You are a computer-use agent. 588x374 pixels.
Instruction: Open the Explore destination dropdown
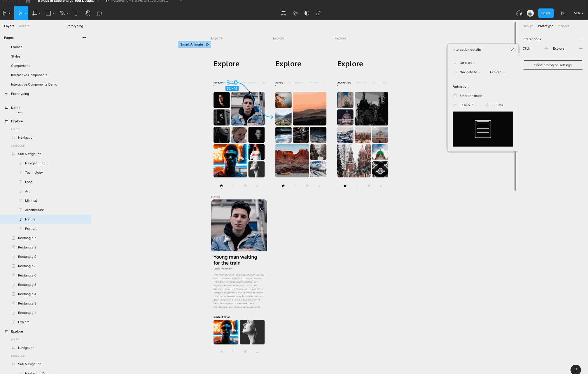pos(497,72)
